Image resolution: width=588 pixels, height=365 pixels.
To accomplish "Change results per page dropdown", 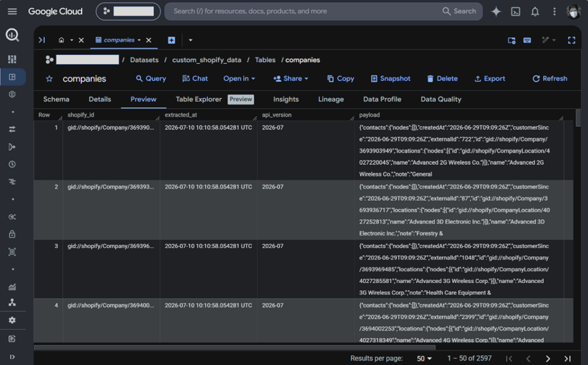I will [x=424, y=359].
